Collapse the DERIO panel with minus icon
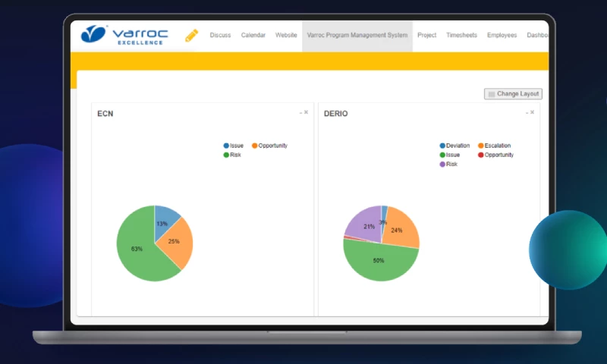607x364 pixels. coord(527,112)
